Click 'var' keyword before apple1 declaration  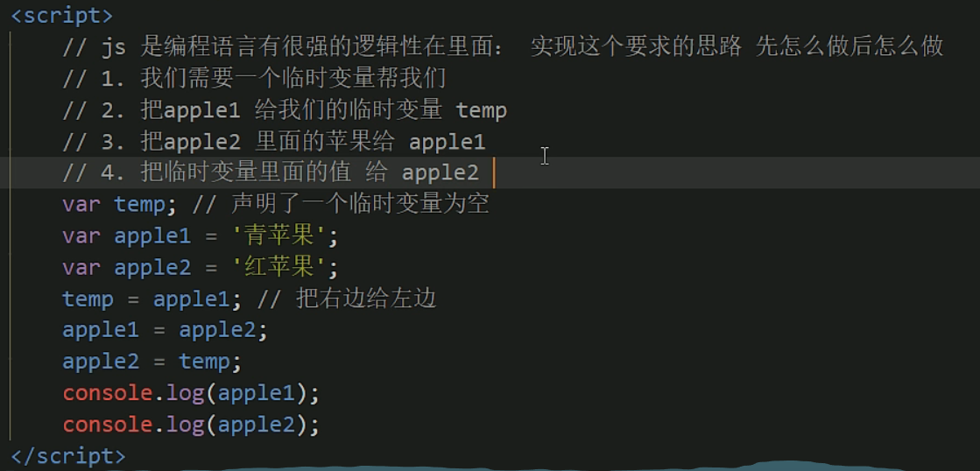[81, 236]
